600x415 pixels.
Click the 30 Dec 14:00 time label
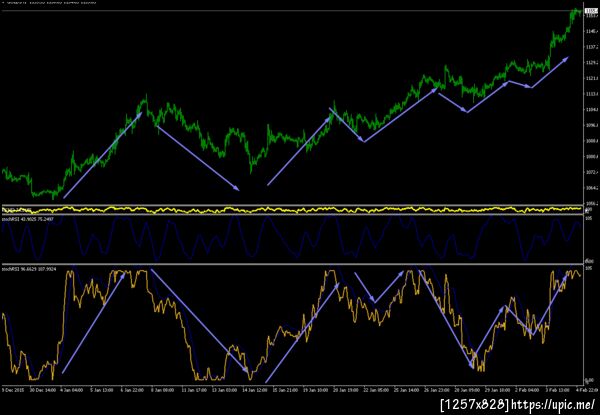click(41, 390)
